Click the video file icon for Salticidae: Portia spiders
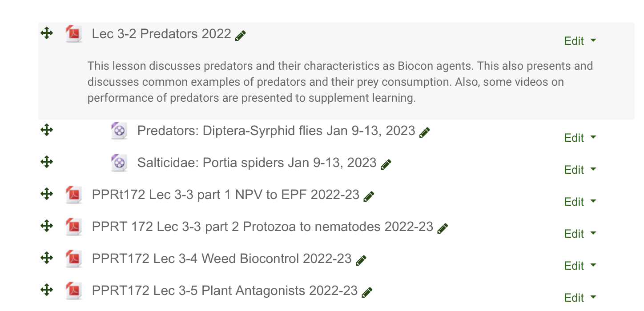644x311 pixels. point(119,163)
